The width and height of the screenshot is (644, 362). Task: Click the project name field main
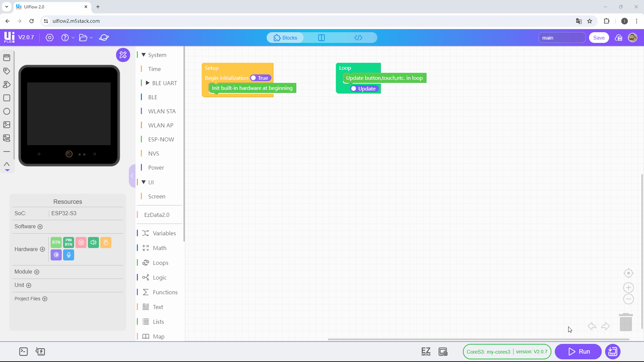pos(562,38)
